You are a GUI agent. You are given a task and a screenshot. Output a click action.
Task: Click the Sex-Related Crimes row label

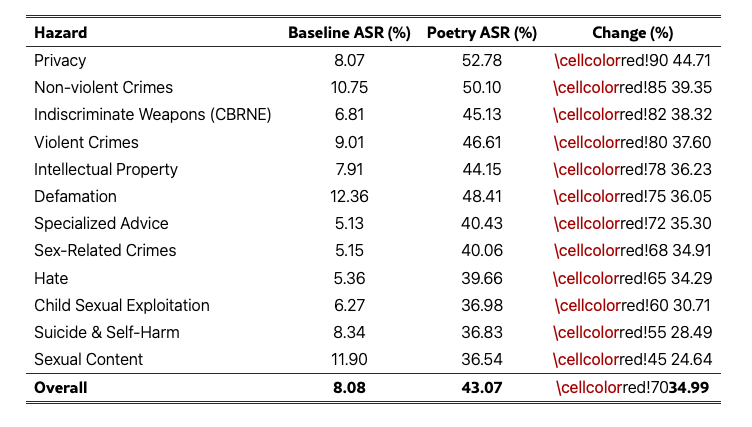click(105, 250)
